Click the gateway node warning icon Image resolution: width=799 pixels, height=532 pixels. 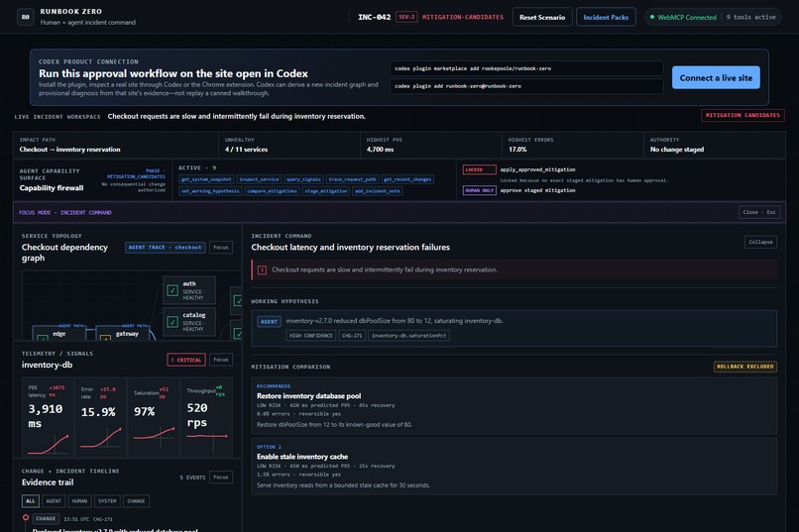click(x=105, y=338)
